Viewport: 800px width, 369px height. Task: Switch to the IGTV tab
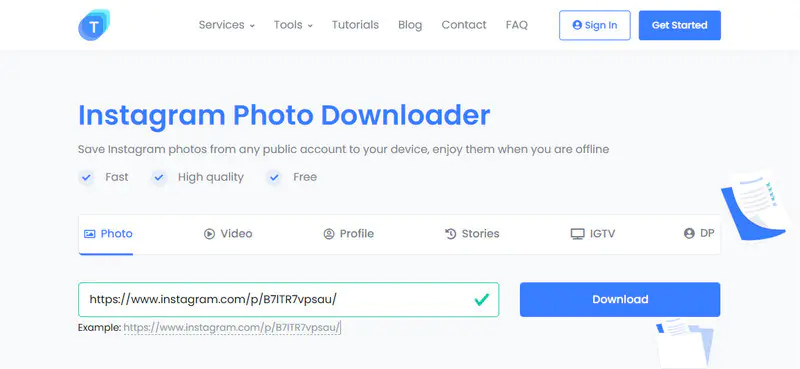593,234
